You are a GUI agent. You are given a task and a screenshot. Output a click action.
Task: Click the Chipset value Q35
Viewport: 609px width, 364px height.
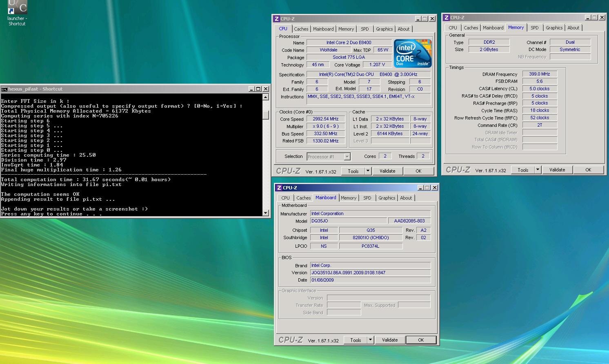point(371,230)
